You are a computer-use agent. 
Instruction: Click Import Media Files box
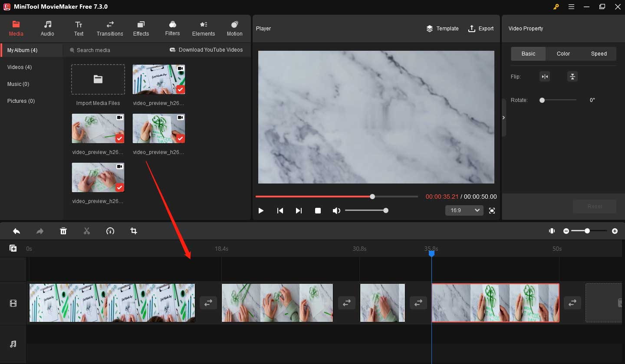(x=98, y=79)
